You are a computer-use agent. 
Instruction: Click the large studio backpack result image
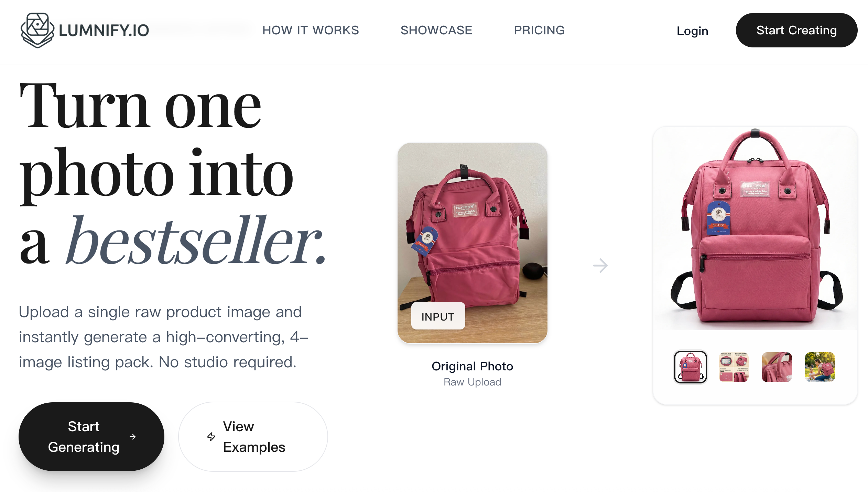(x=755, y=228)
